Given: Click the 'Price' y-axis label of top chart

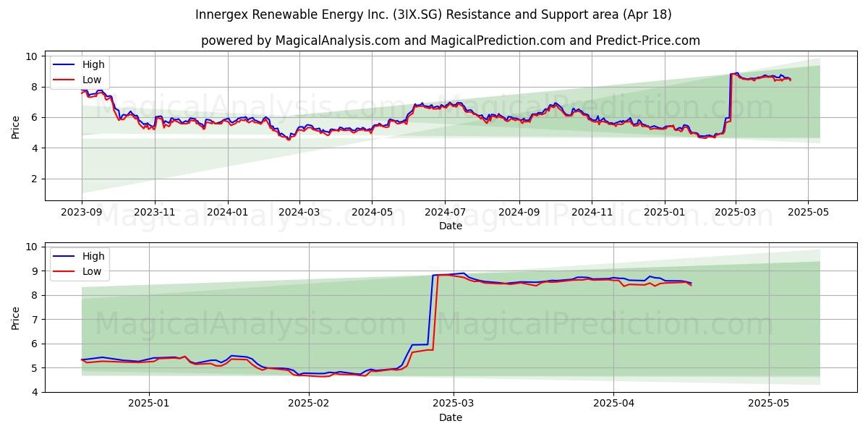Looking at the screenshot, I should [x=16, y=125].
